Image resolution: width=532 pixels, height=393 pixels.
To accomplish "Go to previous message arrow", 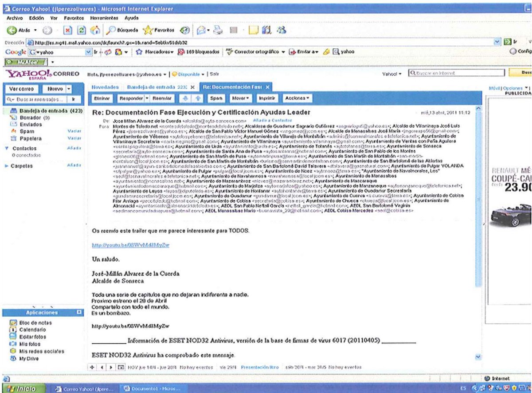I will 187,97.
